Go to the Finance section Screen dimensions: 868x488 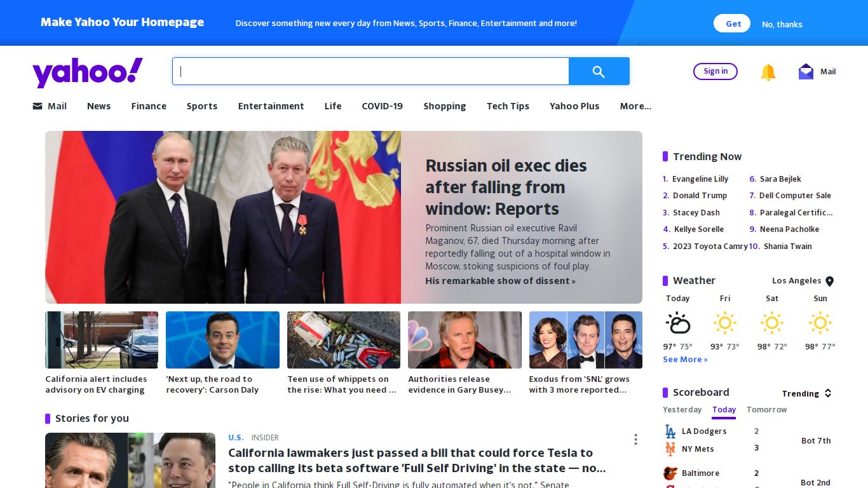(149, 106)
